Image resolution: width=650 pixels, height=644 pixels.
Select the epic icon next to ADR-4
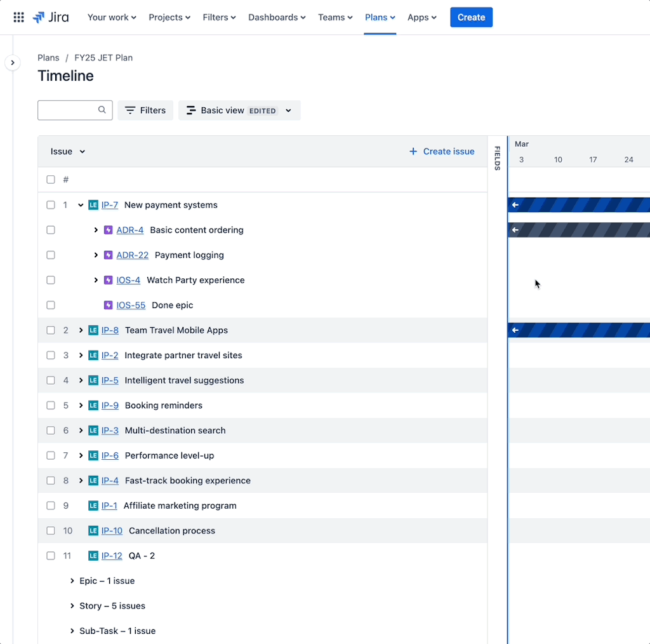108,230
